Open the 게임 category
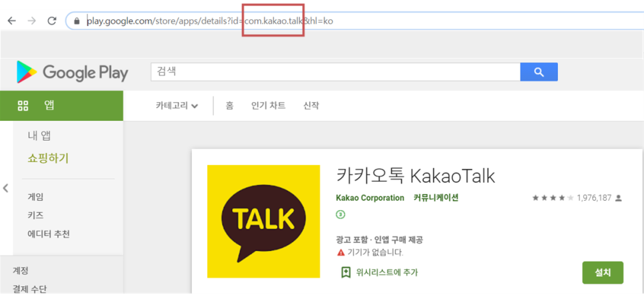 pos(35,197)
